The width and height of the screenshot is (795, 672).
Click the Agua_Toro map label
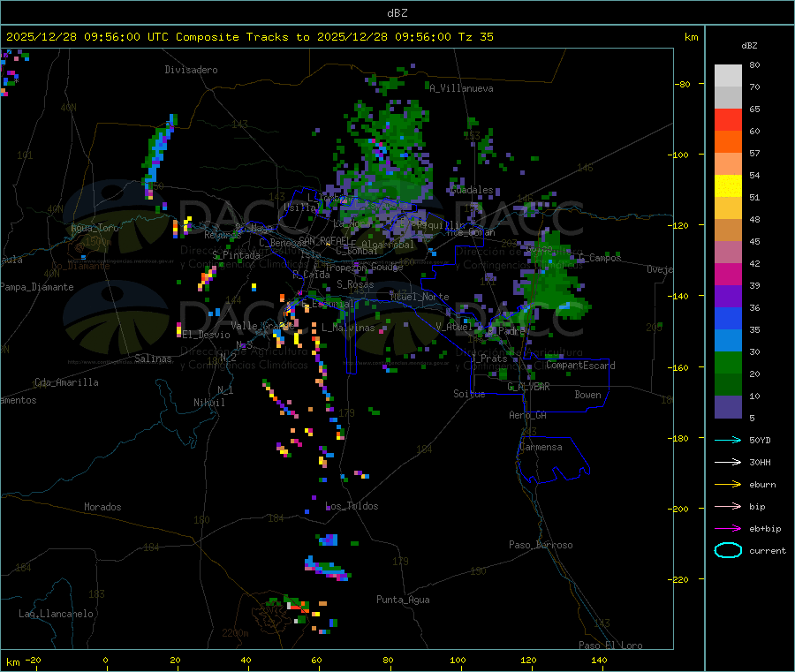coord(95,228)
